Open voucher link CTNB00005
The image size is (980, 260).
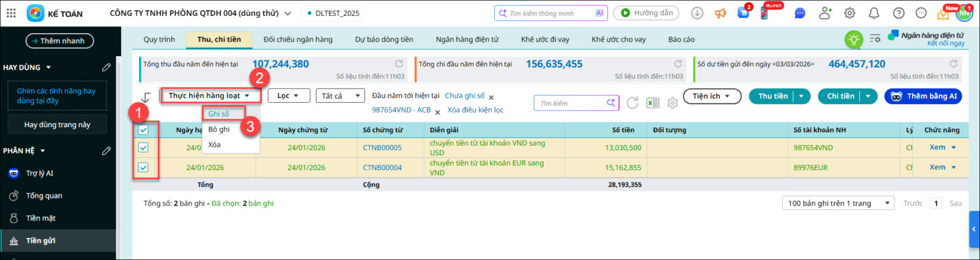click(x=382, y=147)
